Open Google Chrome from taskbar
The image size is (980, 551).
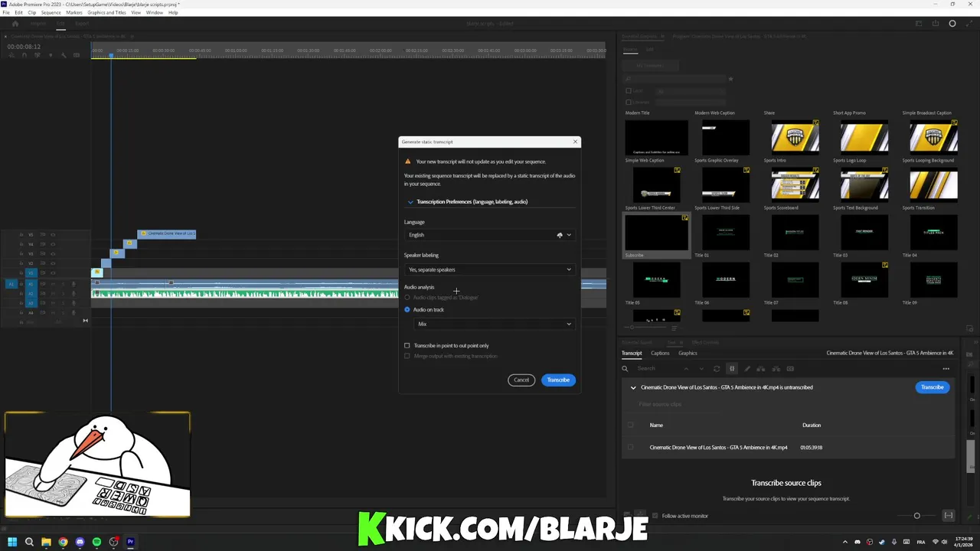pos(63,542)
